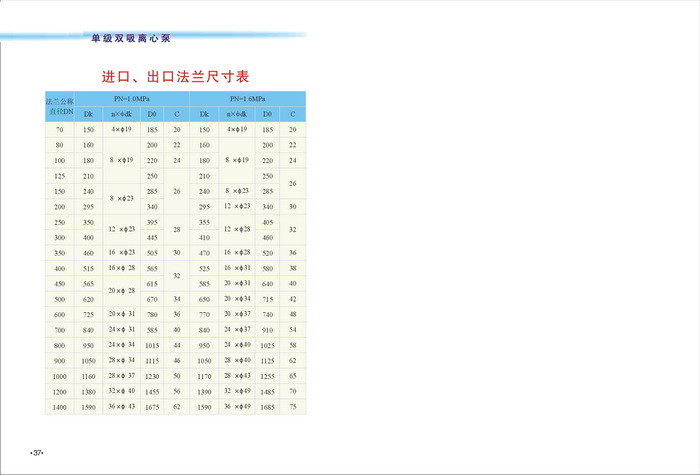Select the 1675 value in D0 column
The height and width of the screenshot is (475, 700).
click(x=152, y=407)
